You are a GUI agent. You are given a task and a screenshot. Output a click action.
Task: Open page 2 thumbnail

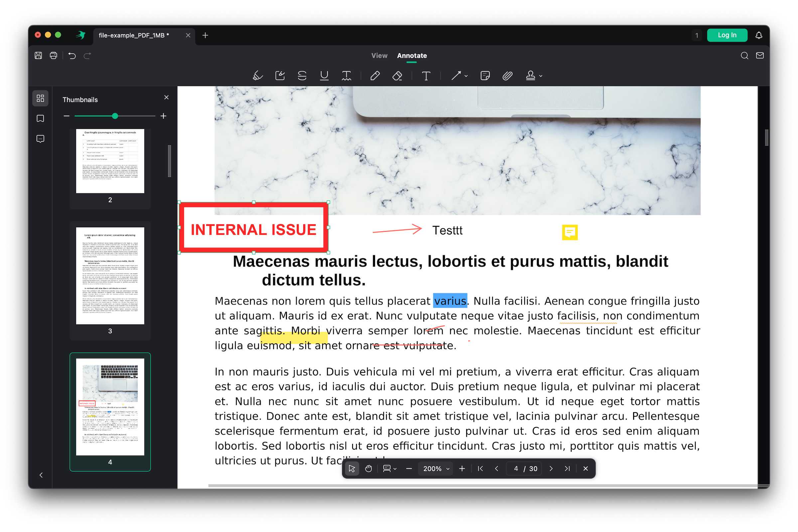pyautogui.click(x=110, y=161)
